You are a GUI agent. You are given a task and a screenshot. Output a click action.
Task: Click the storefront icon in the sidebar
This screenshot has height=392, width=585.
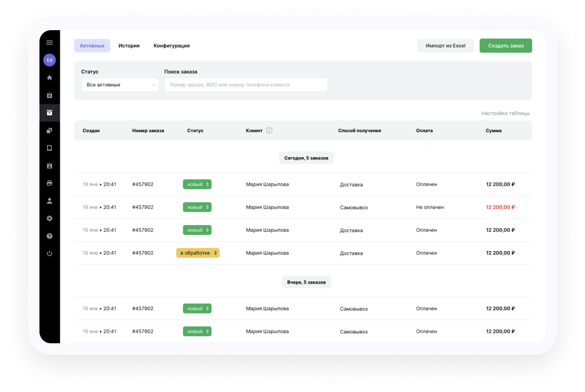(x=49, y=183)
